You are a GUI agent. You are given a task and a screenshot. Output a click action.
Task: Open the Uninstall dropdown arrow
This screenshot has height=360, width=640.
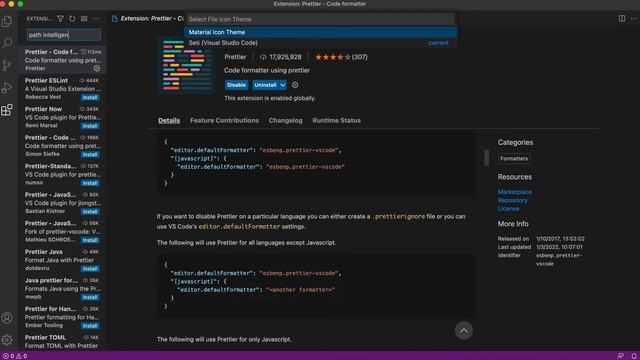[282, 85]
